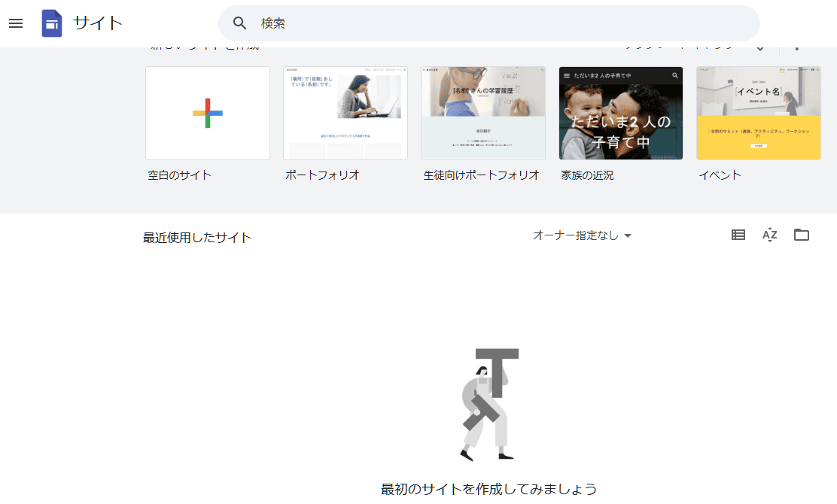This screenshot has width=837, height=504.
Task: Click the 空白のサイト label
Action: (179, 175)
